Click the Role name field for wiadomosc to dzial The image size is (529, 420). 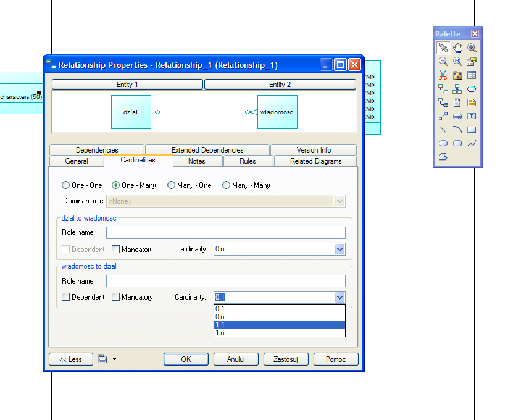(226, 281)
